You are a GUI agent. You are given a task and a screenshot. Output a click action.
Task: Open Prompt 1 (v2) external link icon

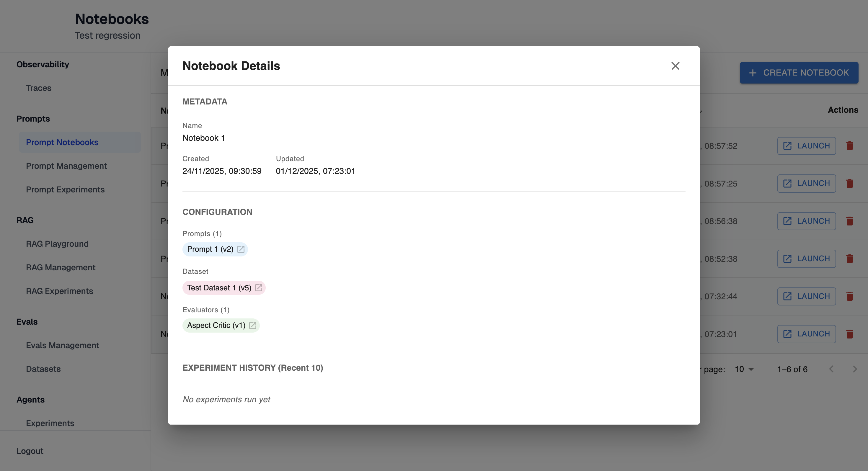241,249
